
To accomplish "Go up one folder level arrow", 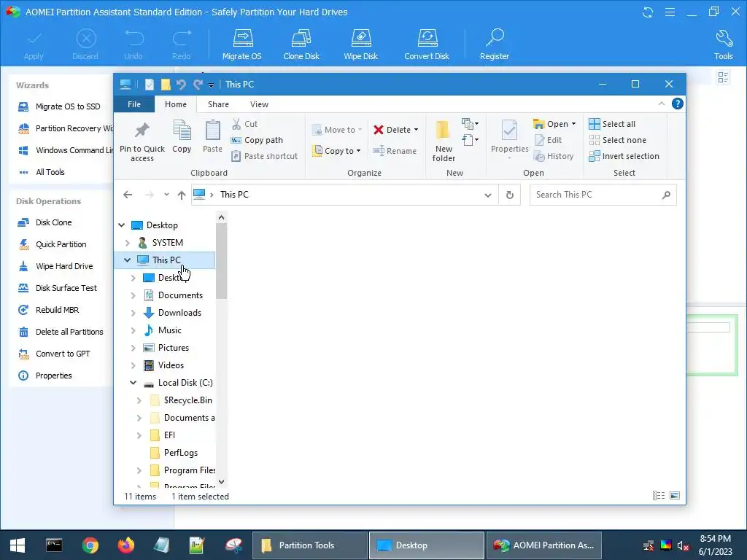I will (182, 195).
